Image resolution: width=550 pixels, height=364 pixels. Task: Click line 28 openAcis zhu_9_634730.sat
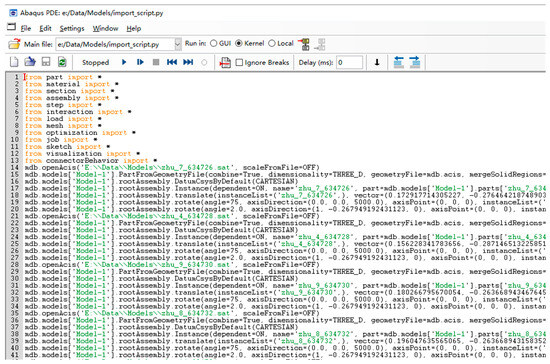(172, 265)
